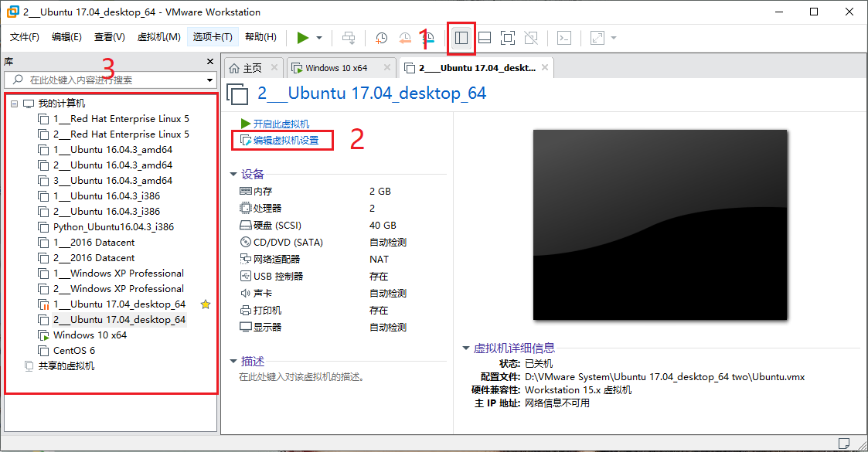Open the 虚拟机(M) menu
The height and width of the screenshot is (452, 868).
[158, 36]
